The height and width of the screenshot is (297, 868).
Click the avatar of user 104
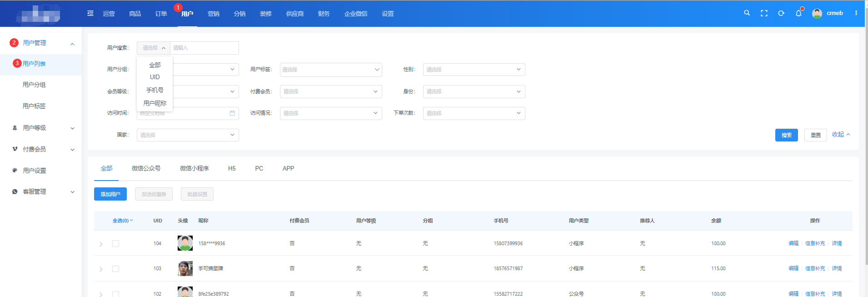tap(185, 243)
